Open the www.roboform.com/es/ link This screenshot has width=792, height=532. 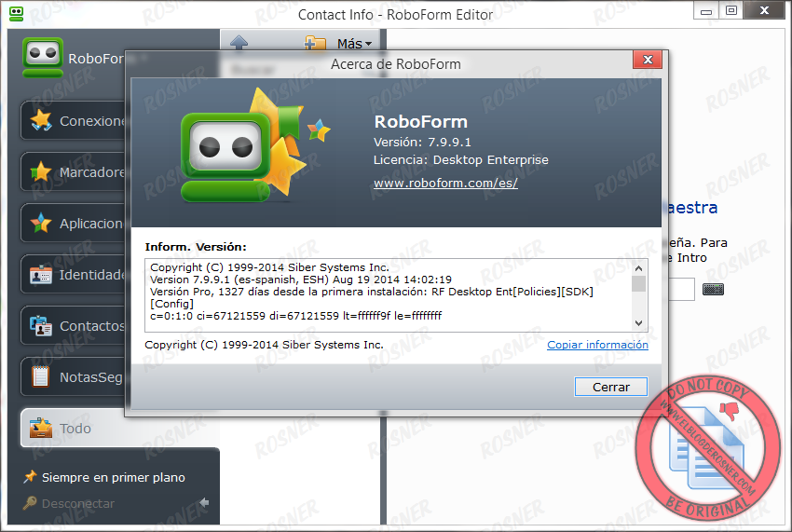point(445,183)
